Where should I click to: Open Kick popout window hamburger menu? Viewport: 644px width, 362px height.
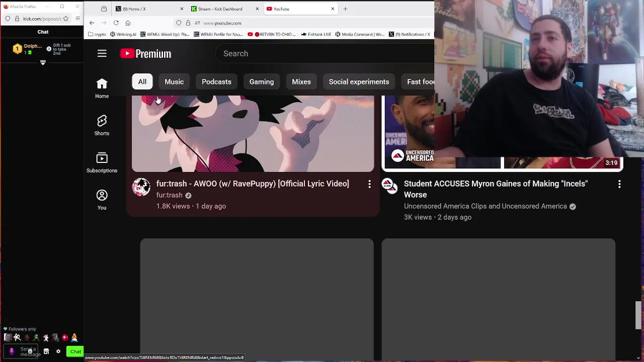[77, 19]
